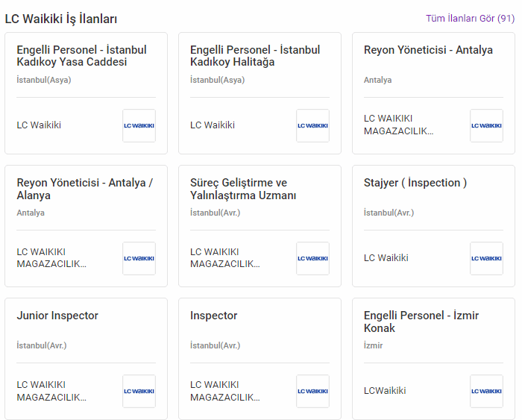Click the Inspector job title
522x420 pixels.
[214, 316]
